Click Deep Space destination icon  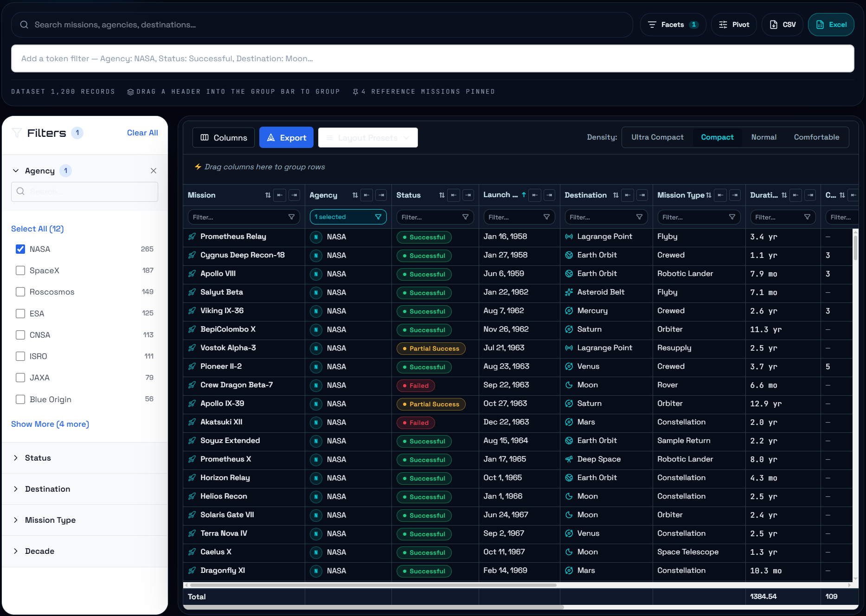(x=569, y=459)
